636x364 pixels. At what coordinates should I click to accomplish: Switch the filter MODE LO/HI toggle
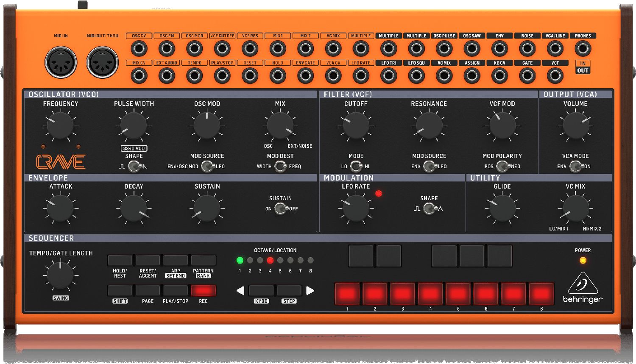(x=356, y=167)
